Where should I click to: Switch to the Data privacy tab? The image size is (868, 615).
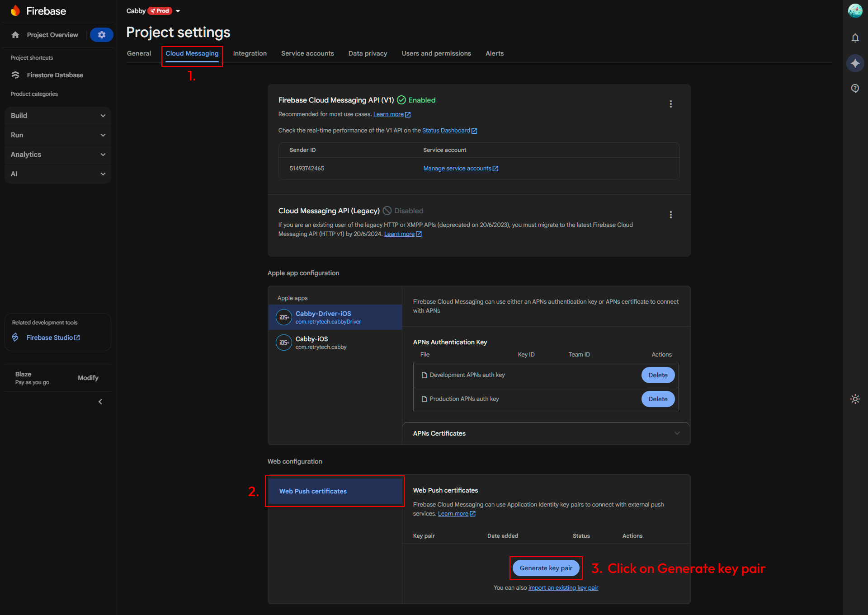(368, 53)
